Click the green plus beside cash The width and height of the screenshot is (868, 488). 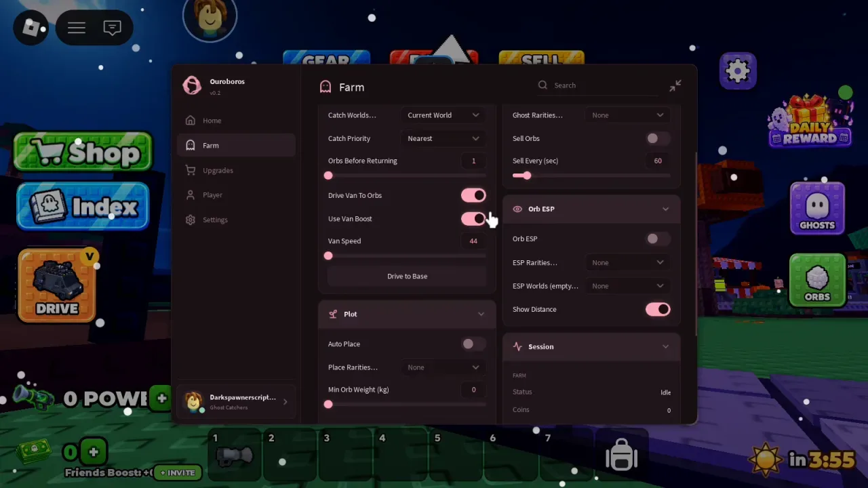[x=94, y=452]
